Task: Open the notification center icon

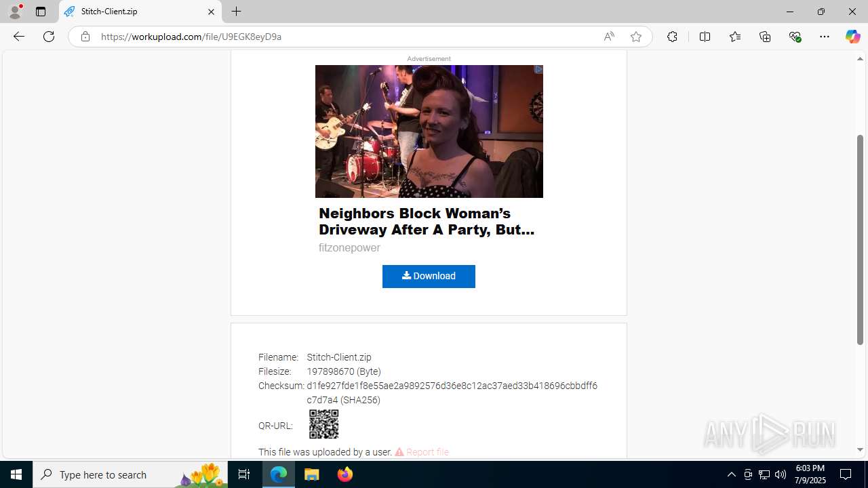Action: [846, 474]
